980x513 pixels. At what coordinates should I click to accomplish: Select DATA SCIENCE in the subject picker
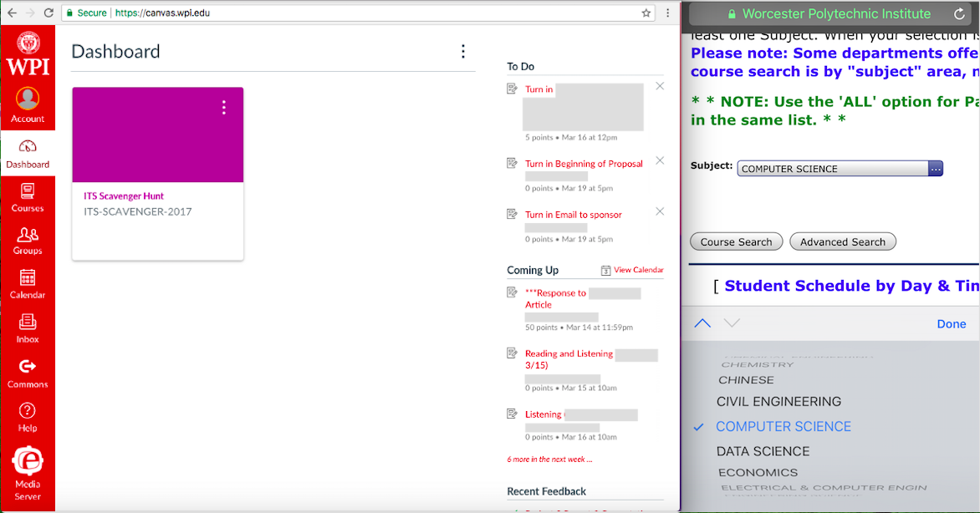(x=763, y=451)
